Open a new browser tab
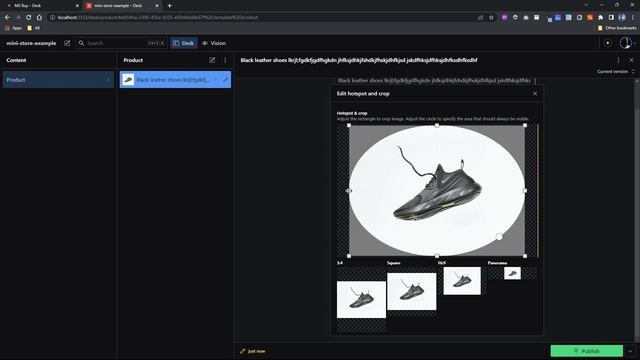 169,6
